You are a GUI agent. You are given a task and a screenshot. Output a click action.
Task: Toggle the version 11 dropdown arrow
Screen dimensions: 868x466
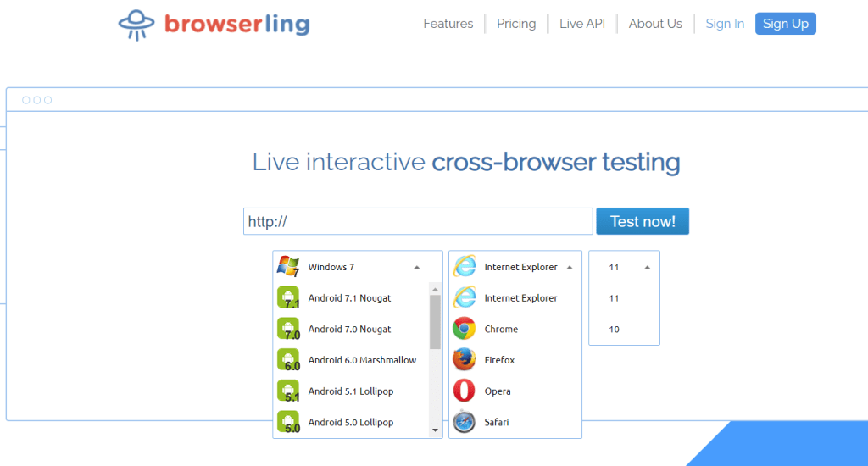click(x=648, y=267)
